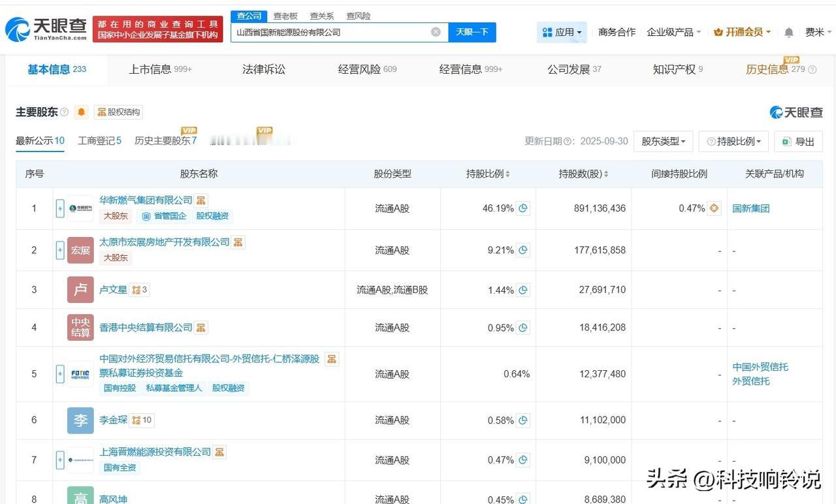Click the 中央结算 avatar in row 4

click(80, 328)
